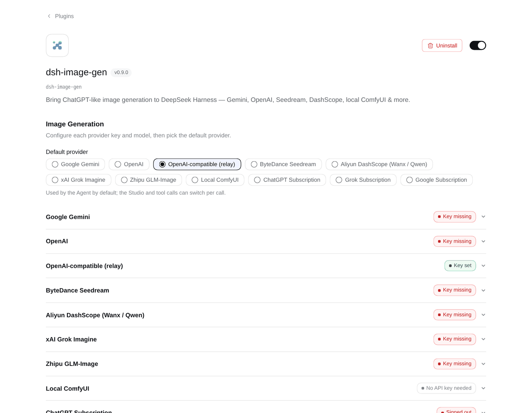Viewport: 532px width, 413px height.
Task: Click the Image Generation heading
Action: 75,124
